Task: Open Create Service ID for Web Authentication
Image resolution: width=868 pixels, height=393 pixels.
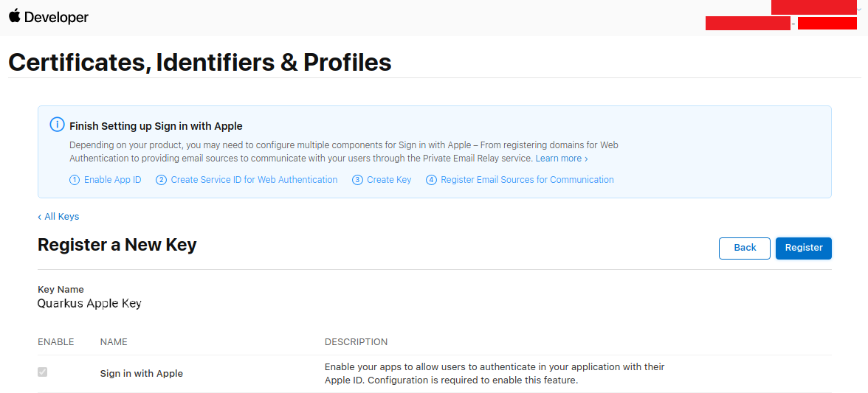Action: pyautogui.click(x=254, y=180)
